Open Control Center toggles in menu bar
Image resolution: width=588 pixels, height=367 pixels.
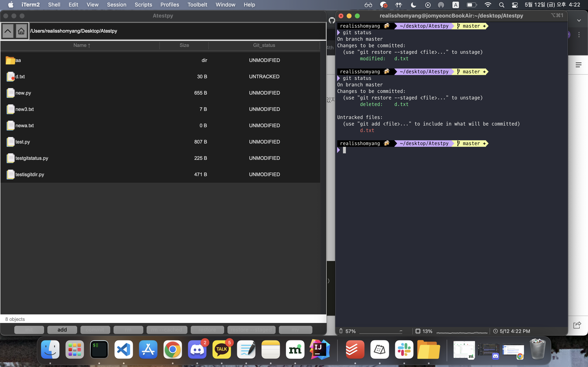[x=515, y=5]
